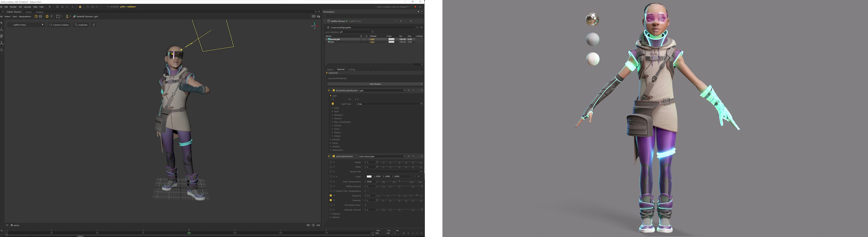Select the scale manipulator tool in sidebar
The image size is (868, 237).
2,43
